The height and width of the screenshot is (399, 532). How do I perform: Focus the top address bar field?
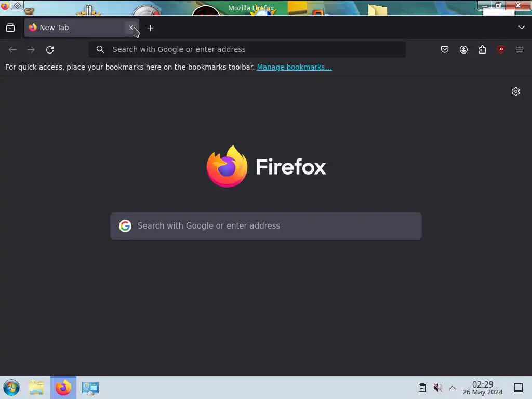click(x=247, y=49)
